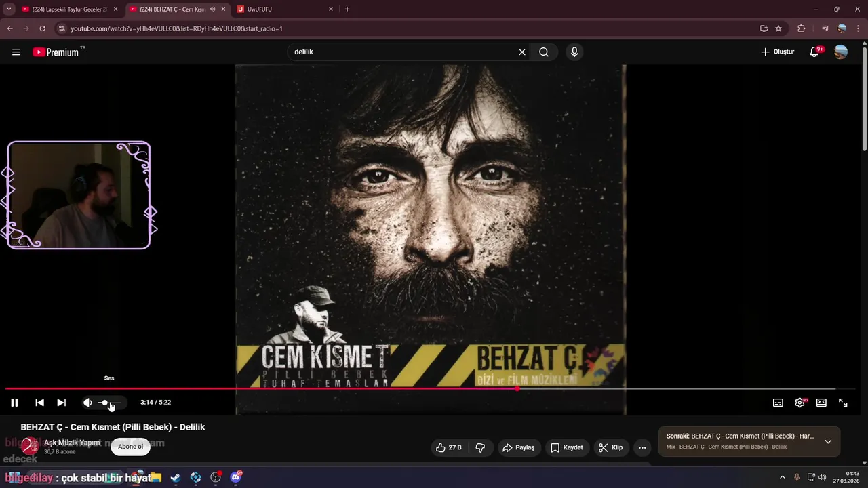Image resolution: width=868 pixels, height=488 pixels.
Task: Click the 3:14 / 5:22 time display
Action: click(x=155, y=403)
